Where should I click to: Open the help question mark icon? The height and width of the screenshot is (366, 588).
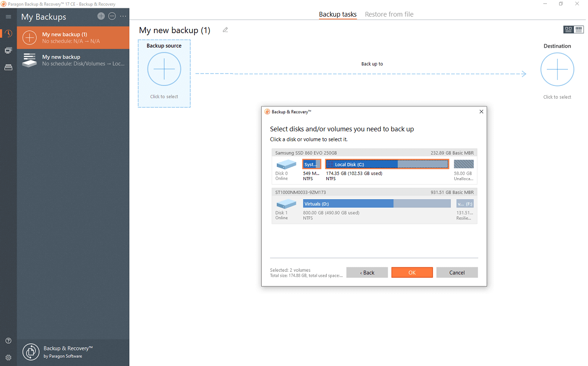pyautogui.click(x=8, y=340)
